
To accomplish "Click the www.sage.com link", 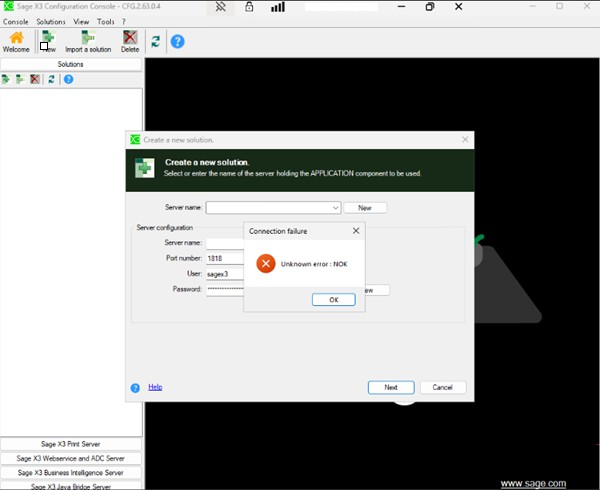I will pos(533,484).
